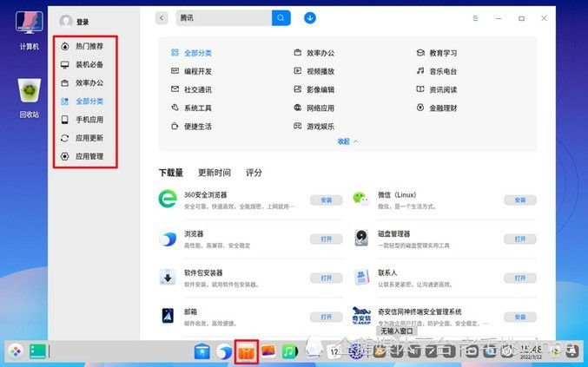This screenshot has width=588, height=367.
Task: Click the 登录 login text
Action: coord(83,22)
